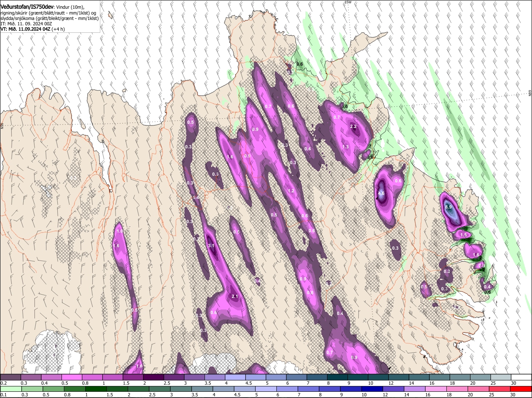This screenshot has width=532, height=398.
Task: Click the '4.6' precipitation value on map
Action: point(381,193)
